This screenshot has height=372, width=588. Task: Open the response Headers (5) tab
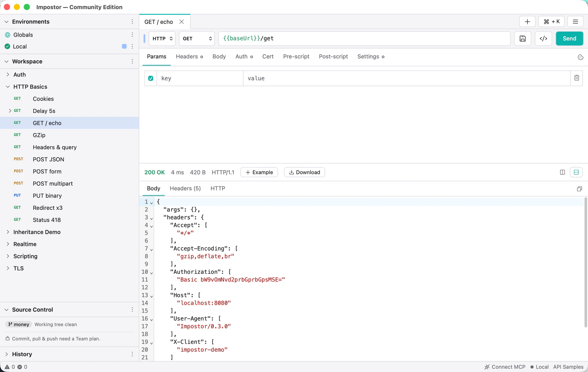[185, 188]
